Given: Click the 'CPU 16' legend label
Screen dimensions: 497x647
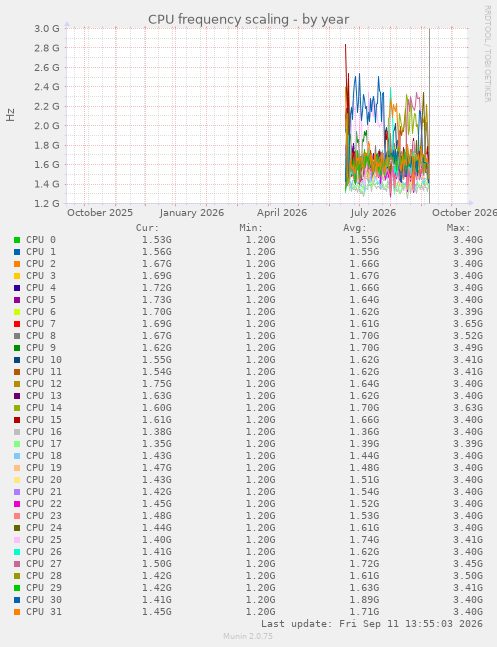Looking at the screenshot, I should coord(44,432).
